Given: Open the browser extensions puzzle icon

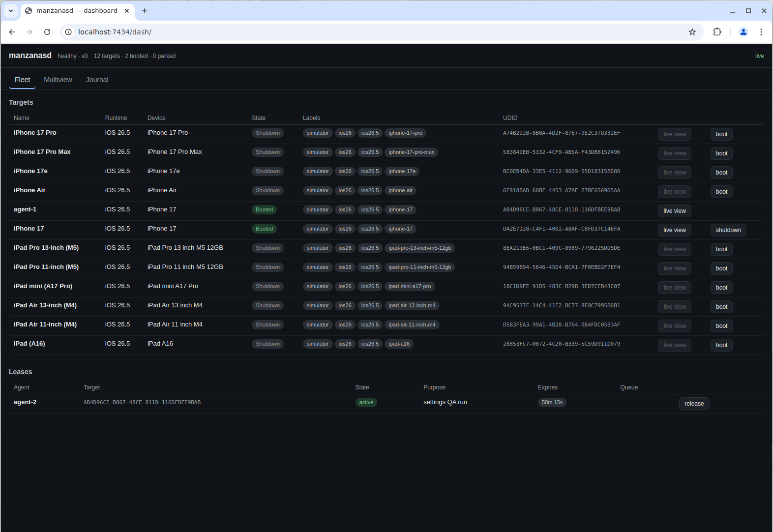Looking at the screenshot, I should 717,32.
